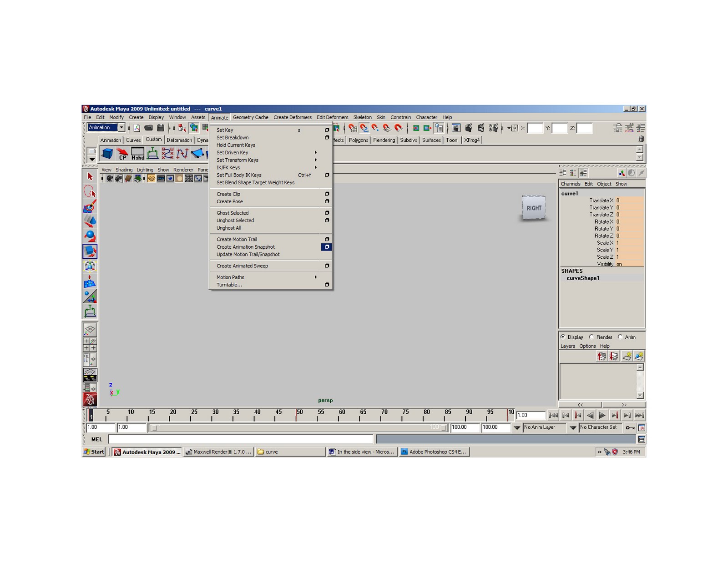Open the Animation menu set dropdown

coord(121,128)
